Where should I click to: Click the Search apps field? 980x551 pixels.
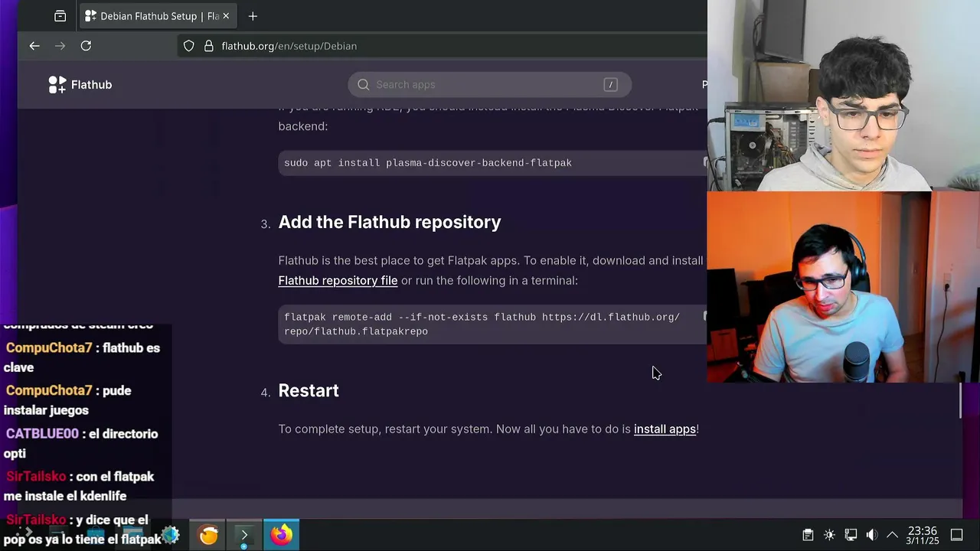(489, 85)
